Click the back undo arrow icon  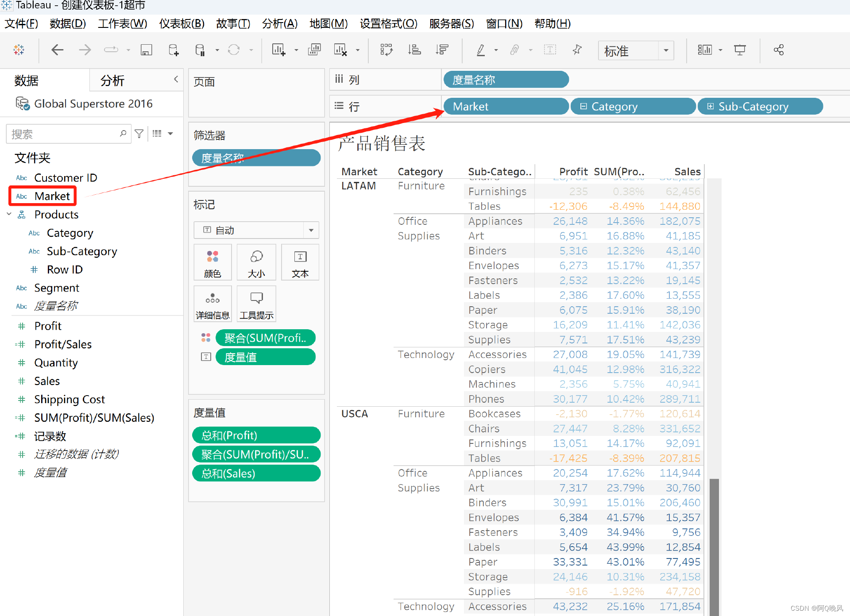coord(57,50)
